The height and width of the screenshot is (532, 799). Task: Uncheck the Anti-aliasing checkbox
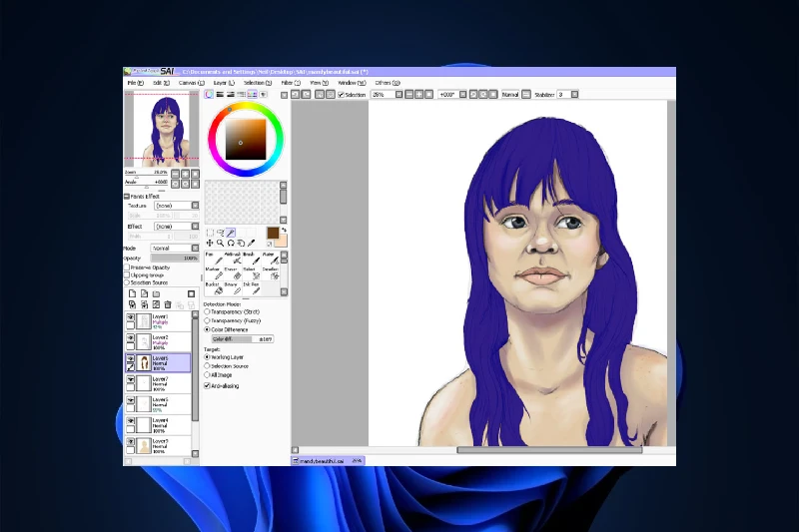click(207, 384)
